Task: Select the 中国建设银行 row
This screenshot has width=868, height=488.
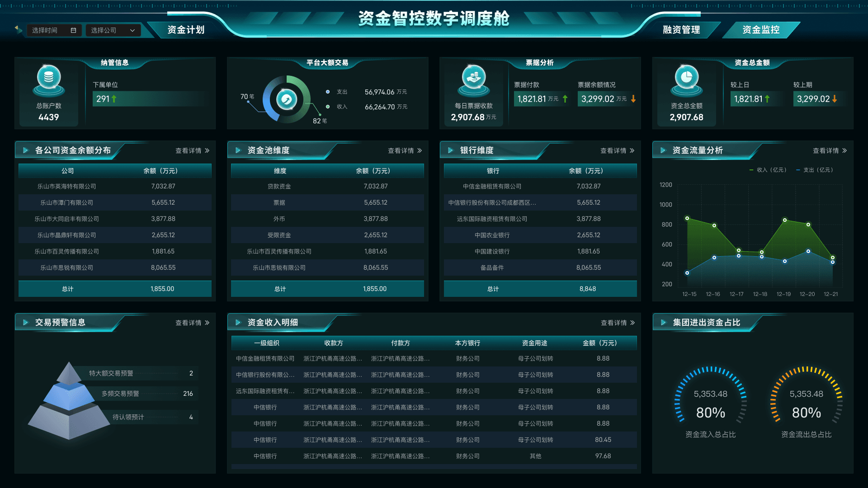Action: [540, 251]
